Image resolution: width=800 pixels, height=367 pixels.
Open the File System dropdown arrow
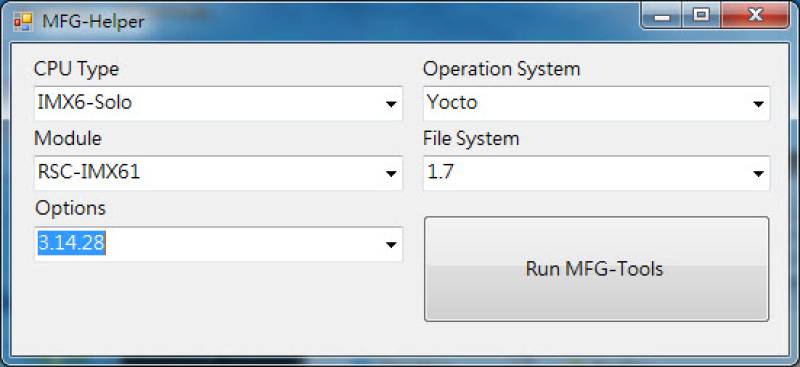pyautogui.click(x=758, y=174)
